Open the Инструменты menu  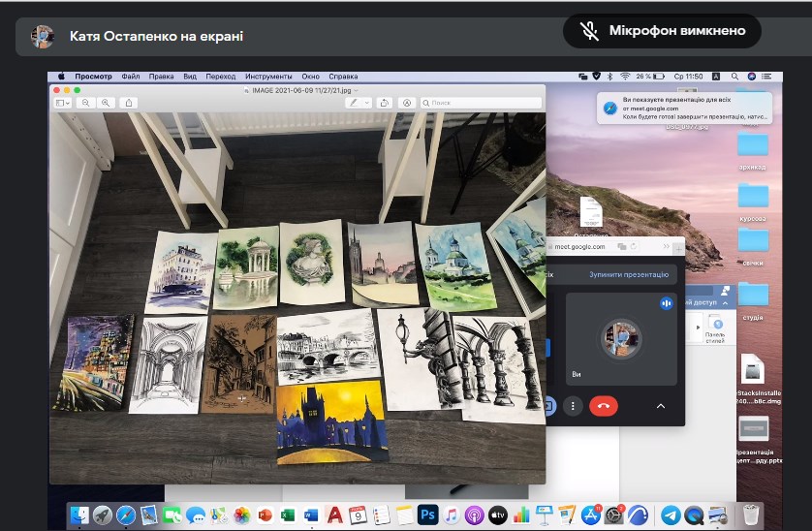click(267, 76)
